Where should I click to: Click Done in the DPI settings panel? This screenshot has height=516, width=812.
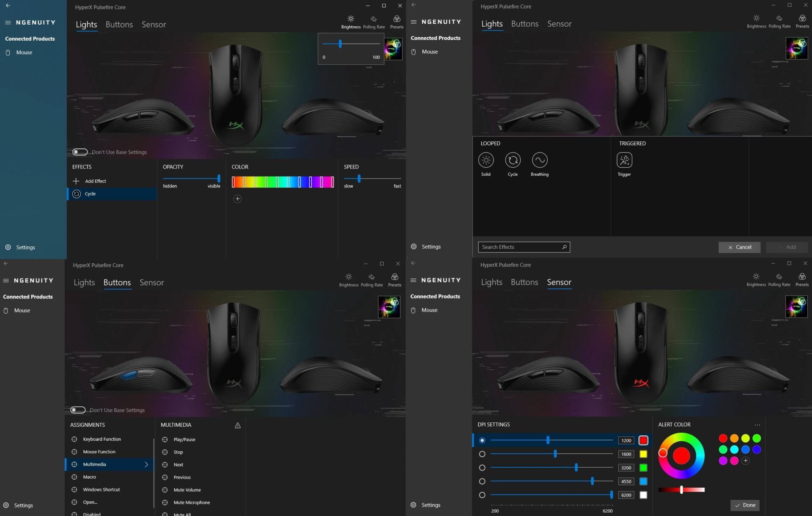[x=745, y=505]
